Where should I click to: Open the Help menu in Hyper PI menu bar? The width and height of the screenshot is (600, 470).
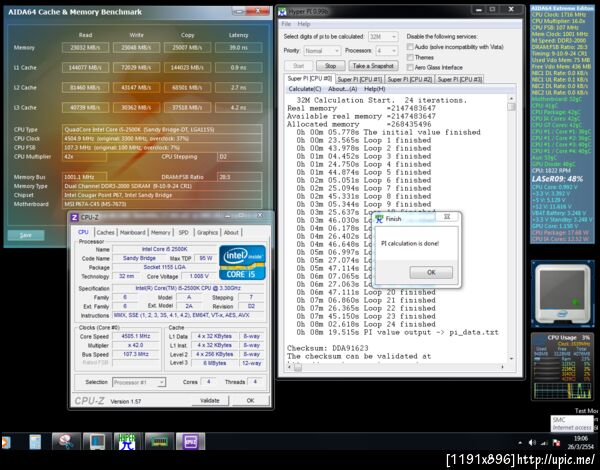click(x=304, y=24)
